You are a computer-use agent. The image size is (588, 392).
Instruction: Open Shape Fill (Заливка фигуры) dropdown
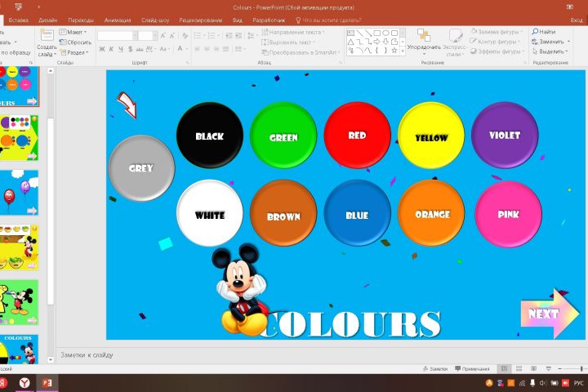[497, 32]
